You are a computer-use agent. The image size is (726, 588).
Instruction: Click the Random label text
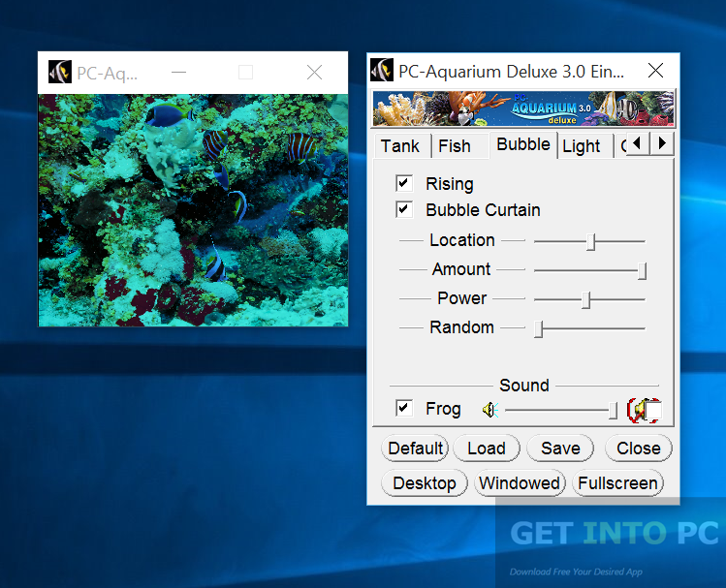click(461, 327)
